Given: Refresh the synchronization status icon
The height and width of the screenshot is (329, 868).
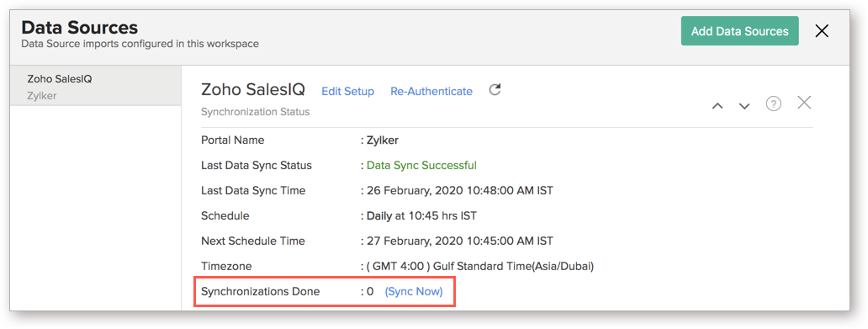Looking at the screenshot, I should coord(495,90).
